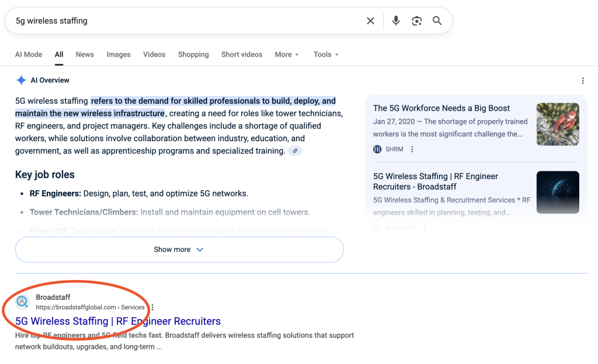Switch to the Images tab
Screen dimensions: 598x364
pyautogui.click(x=119, y=54)
